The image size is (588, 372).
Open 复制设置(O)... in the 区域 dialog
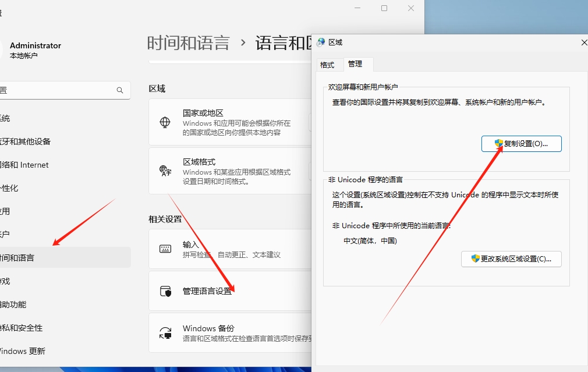[521, 144]
